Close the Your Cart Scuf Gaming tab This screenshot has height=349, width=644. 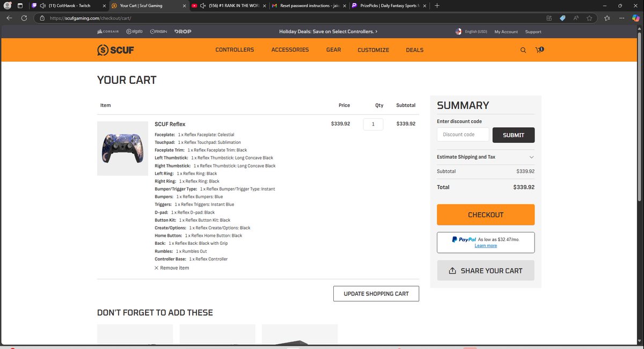184,5
